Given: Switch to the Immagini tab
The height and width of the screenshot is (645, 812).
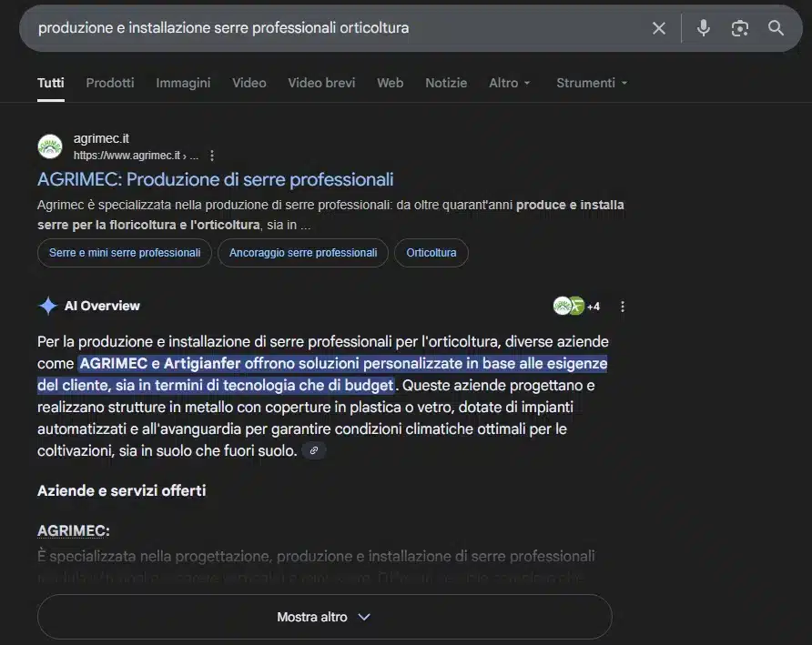Looking at the screenshot, I should coord(182,83).
